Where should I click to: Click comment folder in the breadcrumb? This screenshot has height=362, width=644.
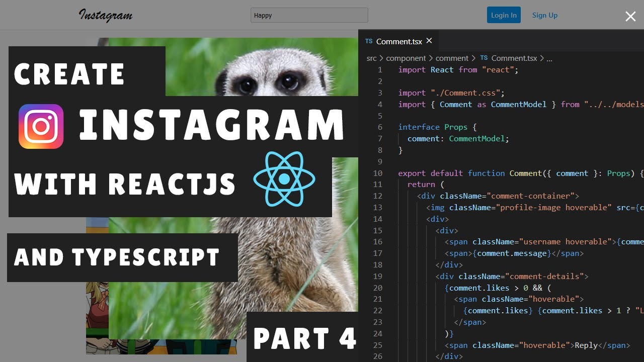[x=452, y=58]
